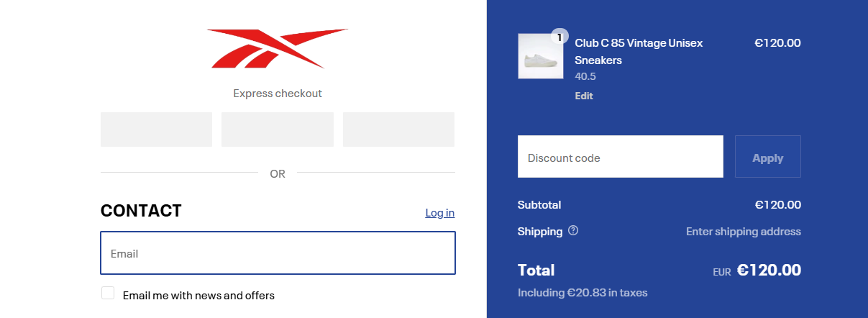Choose the middle express checkout button
Screen dimensions: 868x318
tap(278, 130)
